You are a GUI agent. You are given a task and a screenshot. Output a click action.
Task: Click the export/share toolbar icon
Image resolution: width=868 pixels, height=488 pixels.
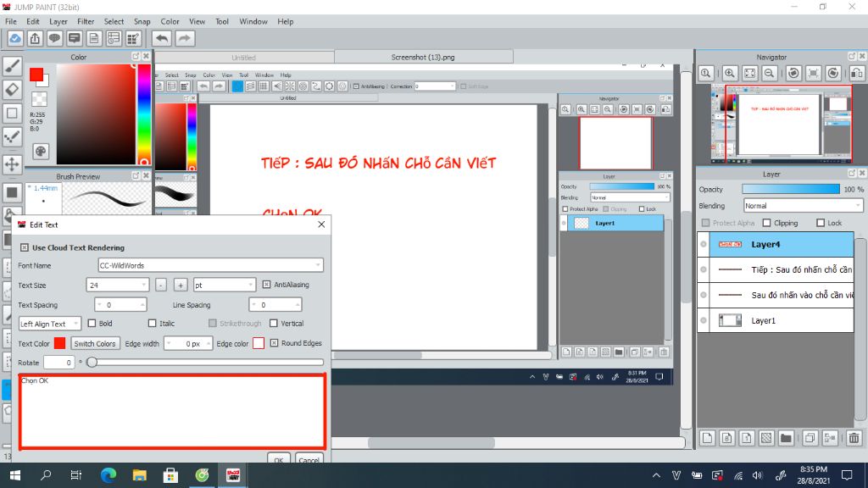click(x=35, y=38)
